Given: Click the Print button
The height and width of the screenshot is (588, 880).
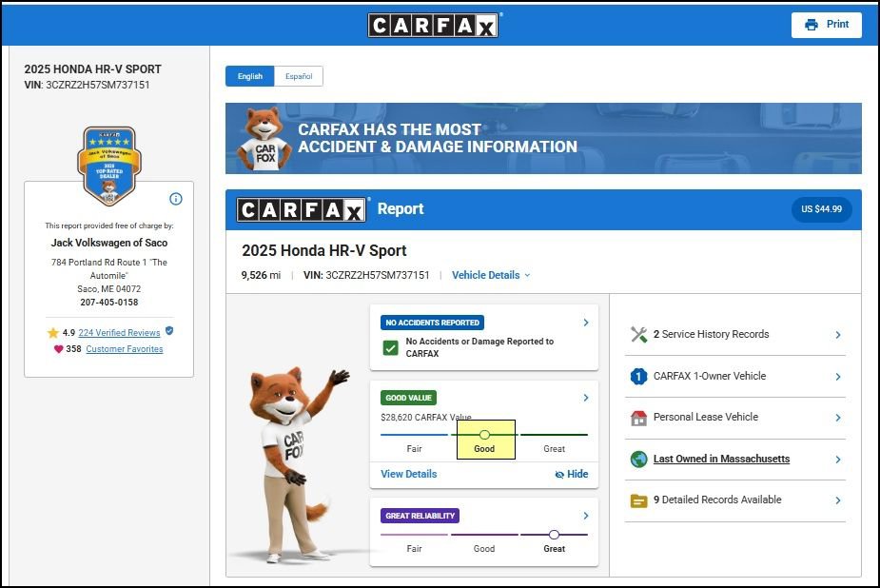Looking at the screenshot, I should point(826,25).
